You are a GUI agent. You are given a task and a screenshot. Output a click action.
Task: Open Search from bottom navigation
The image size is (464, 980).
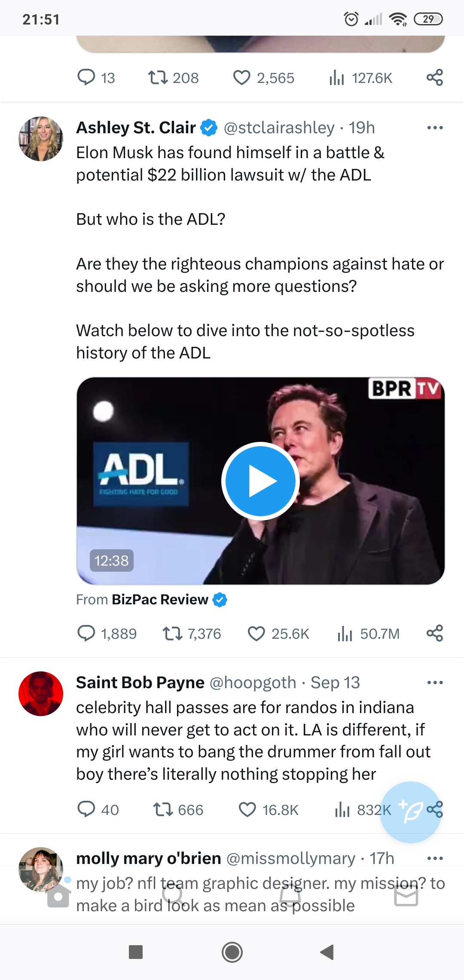coord(173,896)
